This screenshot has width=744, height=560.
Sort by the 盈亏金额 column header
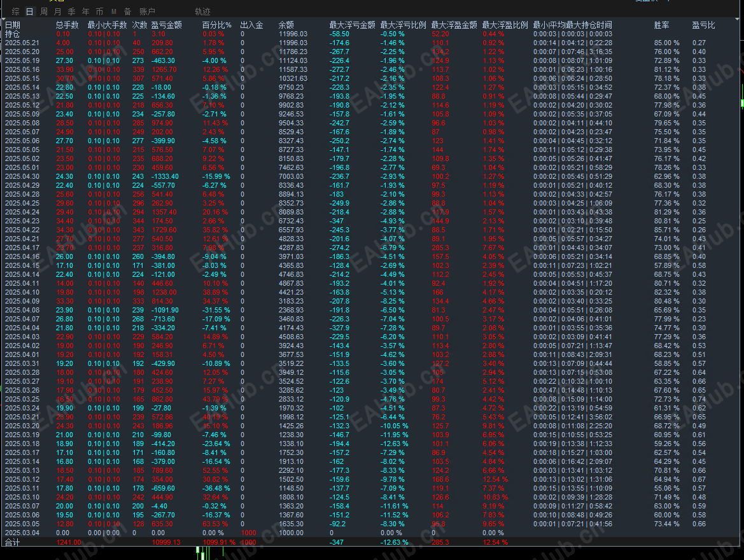click(x=167, y=25)
